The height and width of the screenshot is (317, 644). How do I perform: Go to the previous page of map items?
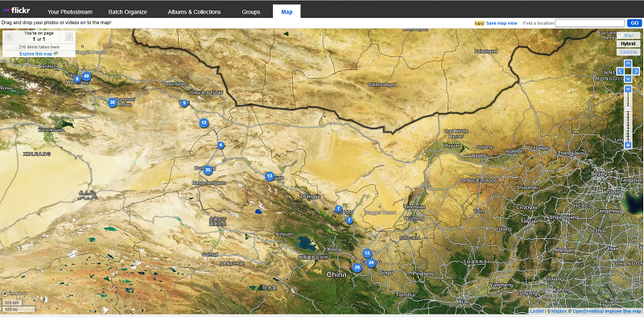[x=9, y=37]
